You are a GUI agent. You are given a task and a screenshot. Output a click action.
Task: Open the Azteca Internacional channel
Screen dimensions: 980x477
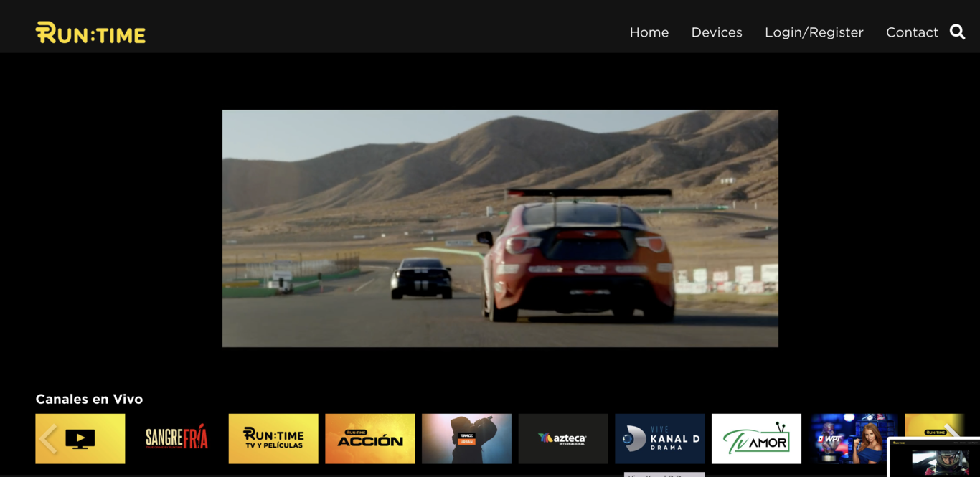tap(563, 438)
